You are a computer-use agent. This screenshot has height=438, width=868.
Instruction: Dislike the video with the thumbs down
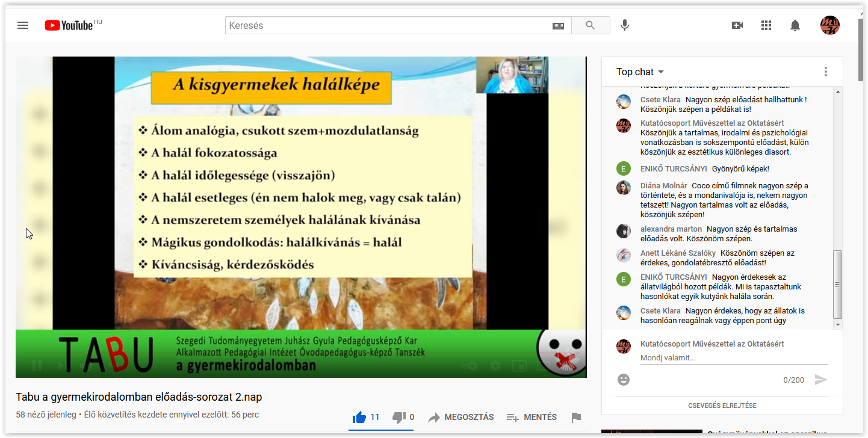tap(398, 418)
